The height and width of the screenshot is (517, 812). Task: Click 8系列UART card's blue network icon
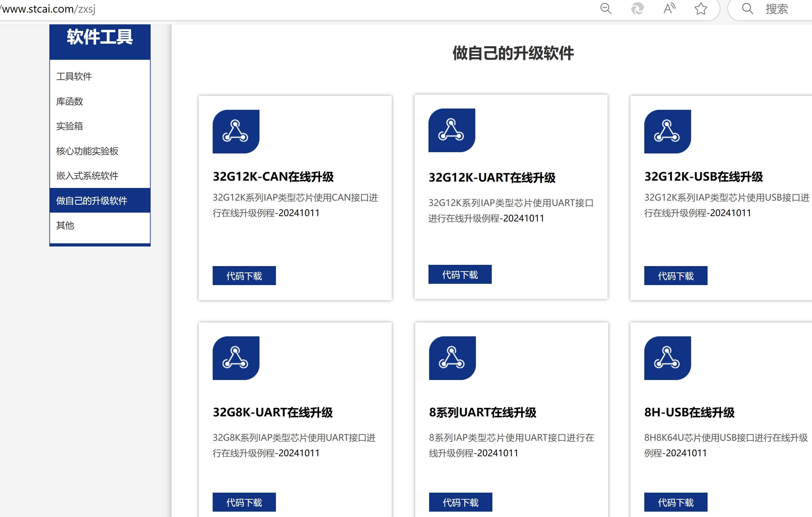point(452,358)
